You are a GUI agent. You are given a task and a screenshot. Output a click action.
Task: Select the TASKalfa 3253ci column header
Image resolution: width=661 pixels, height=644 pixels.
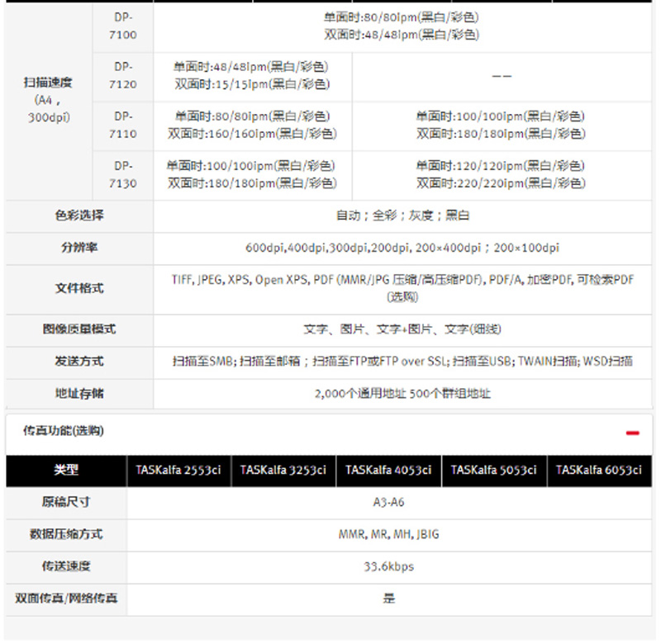pos(283,470)
